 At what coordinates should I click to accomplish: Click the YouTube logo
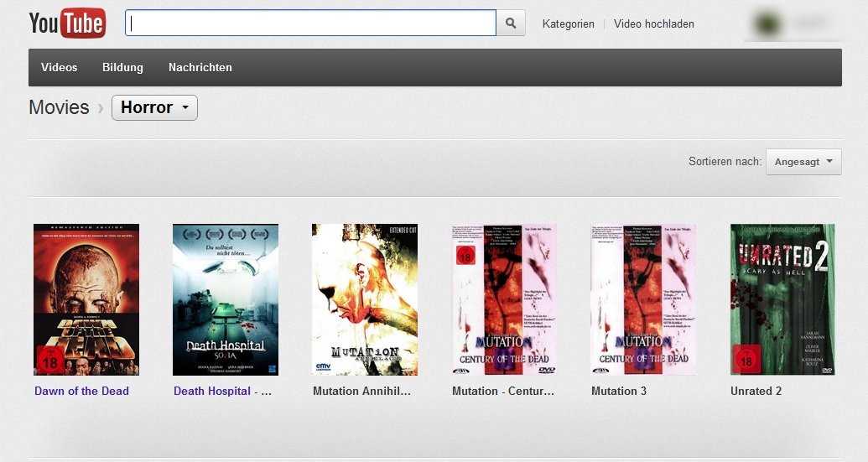tap(68, 23)
